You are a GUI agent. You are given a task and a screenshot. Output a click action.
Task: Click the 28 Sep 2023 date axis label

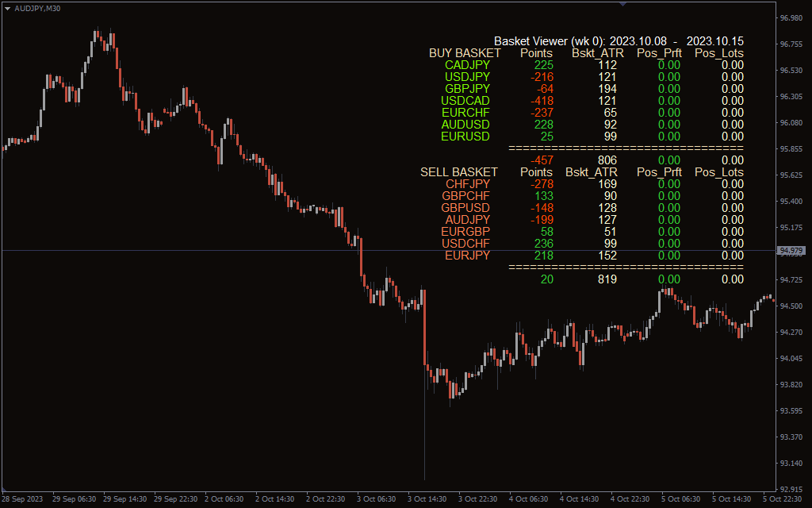click(22, 499)
